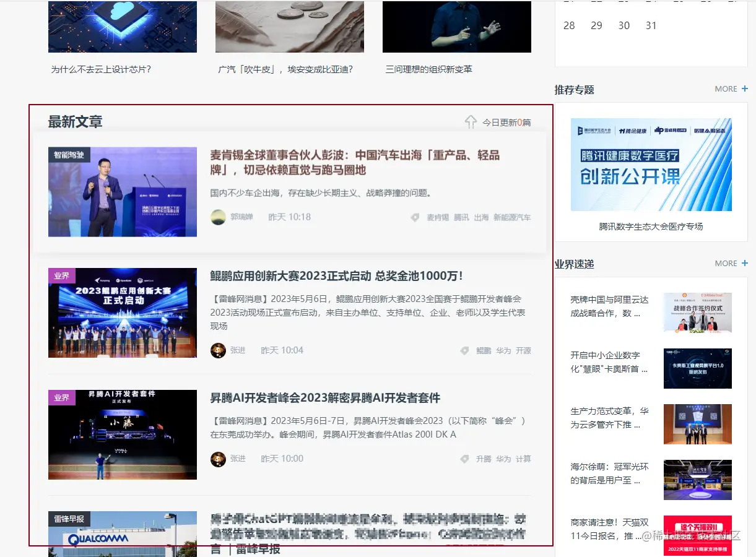Click author 张进 on 昇腾AI article
Viewport: 756px width, 557px height.
click(238, 459)
